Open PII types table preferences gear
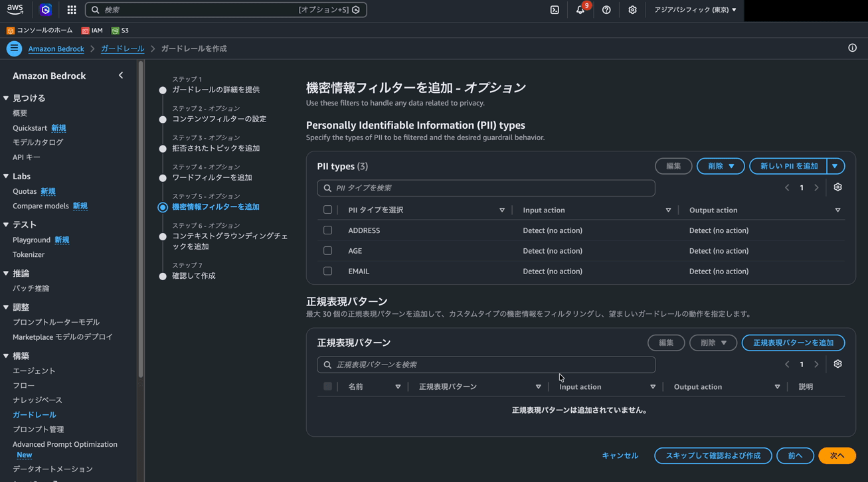The image size is (868, 482). pos(837,187)
